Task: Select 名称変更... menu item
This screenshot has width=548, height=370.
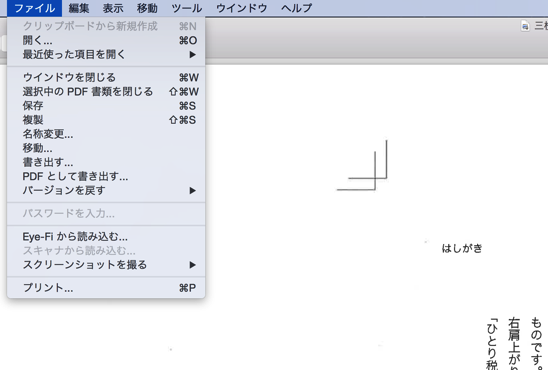Action: click(106, 134)
